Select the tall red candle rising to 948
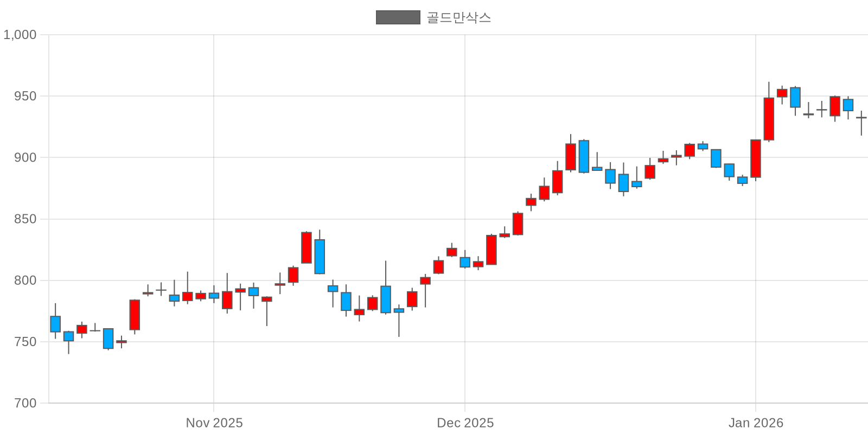The width and height of the screenshot is (868, 434). (x=769, y=119)
